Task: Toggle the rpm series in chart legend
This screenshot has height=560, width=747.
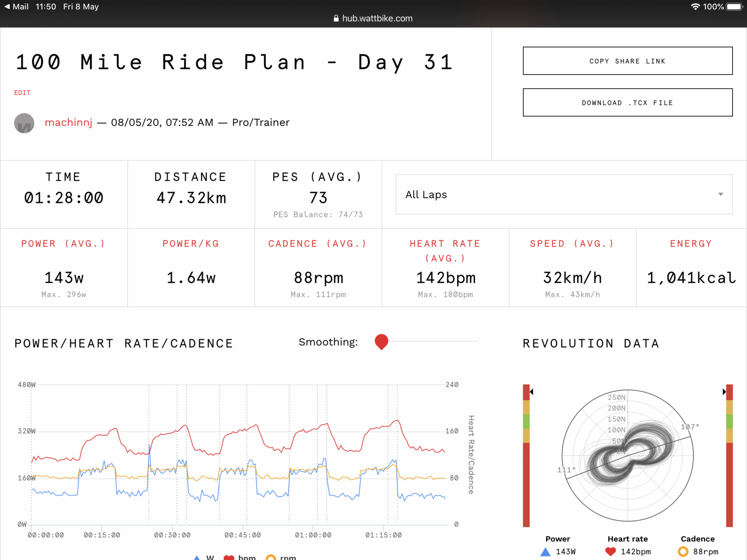Action: [282, 557]
